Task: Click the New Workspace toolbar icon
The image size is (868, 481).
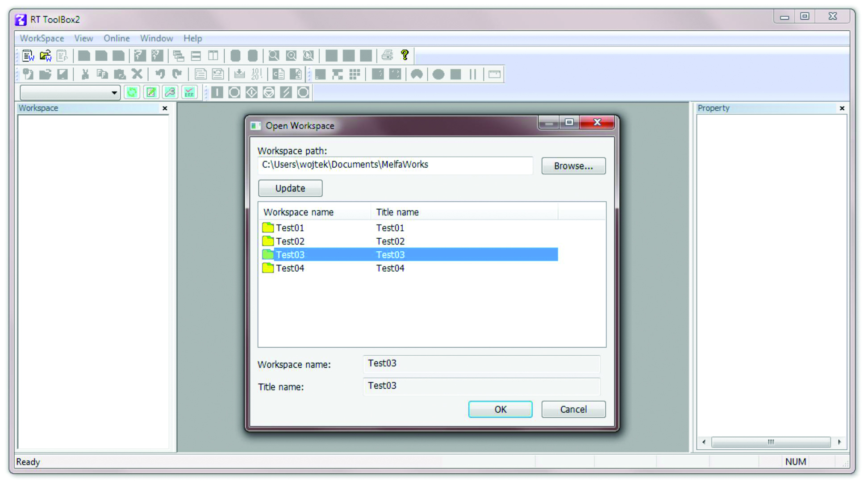Action: coord(28,56)
